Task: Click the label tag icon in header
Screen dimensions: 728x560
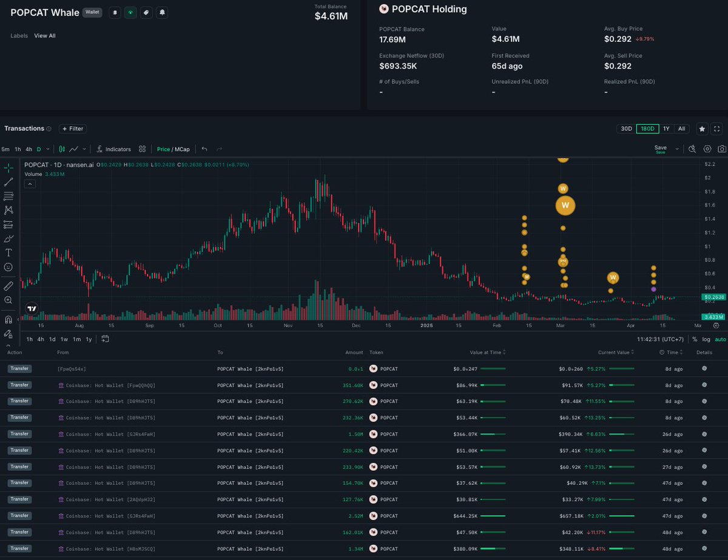Action: [146, 12]
